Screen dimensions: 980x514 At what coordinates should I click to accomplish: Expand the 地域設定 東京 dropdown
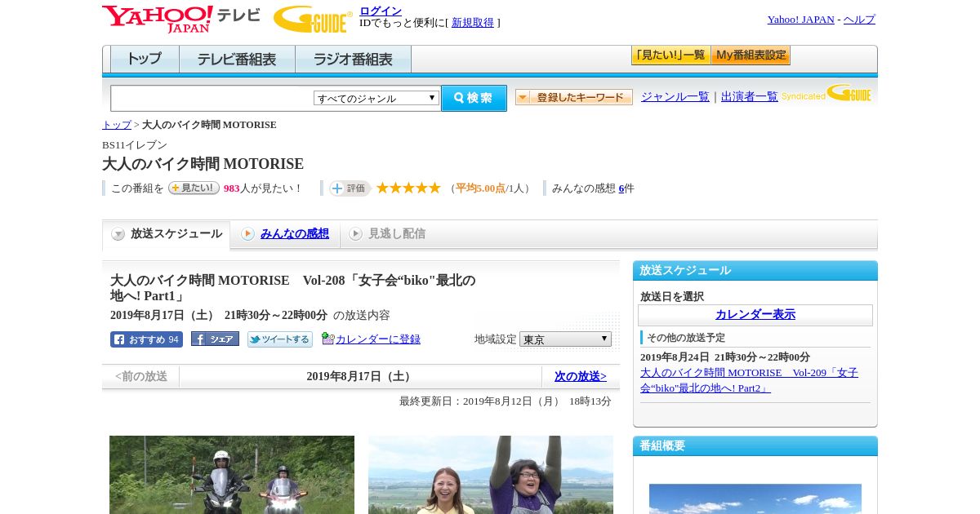coord(565,339)
